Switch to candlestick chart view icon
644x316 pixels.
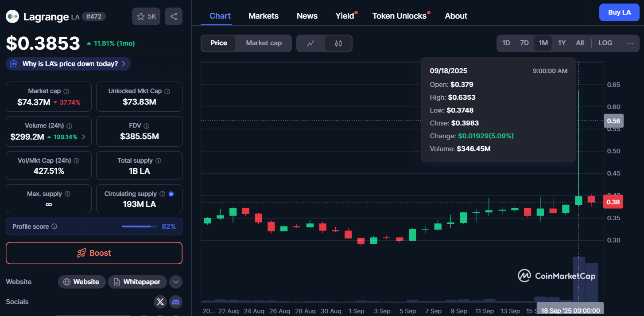(338, 43)
